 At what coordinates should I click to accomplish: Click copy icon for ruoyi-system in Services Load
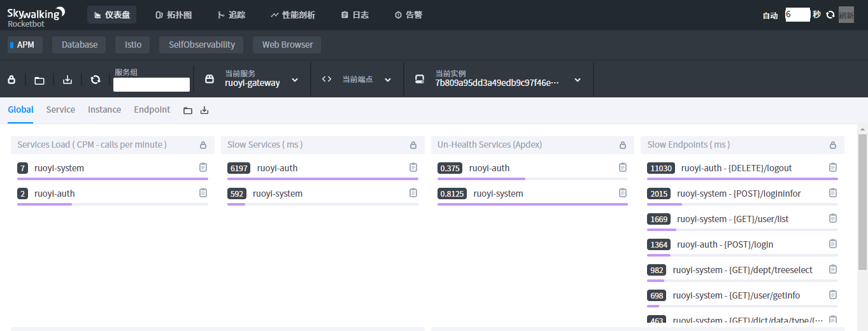click(203, 167)
